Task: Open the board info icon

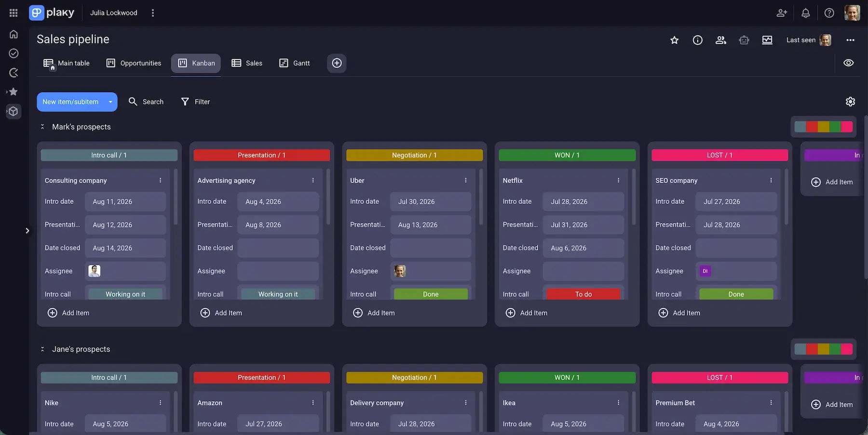Action: [x=697, y=40]
